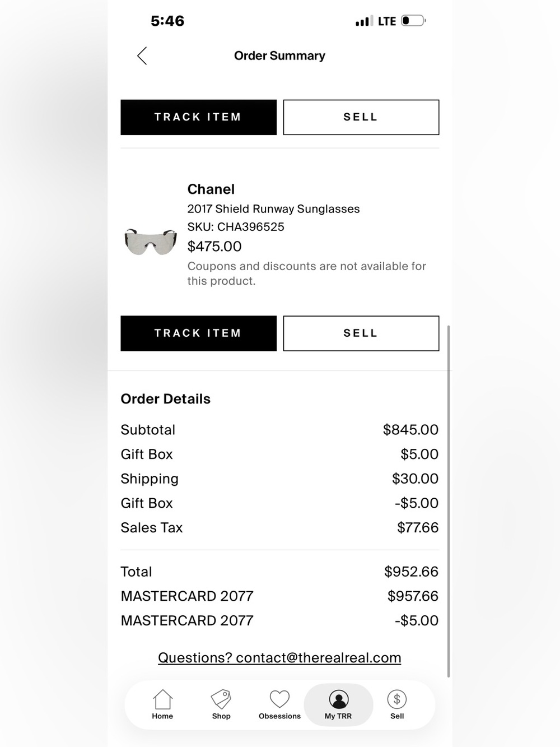Viewport: 560px width, 747px height.
Task: Tap the cellular signal bars icon
Action: (x=363, y=21)
